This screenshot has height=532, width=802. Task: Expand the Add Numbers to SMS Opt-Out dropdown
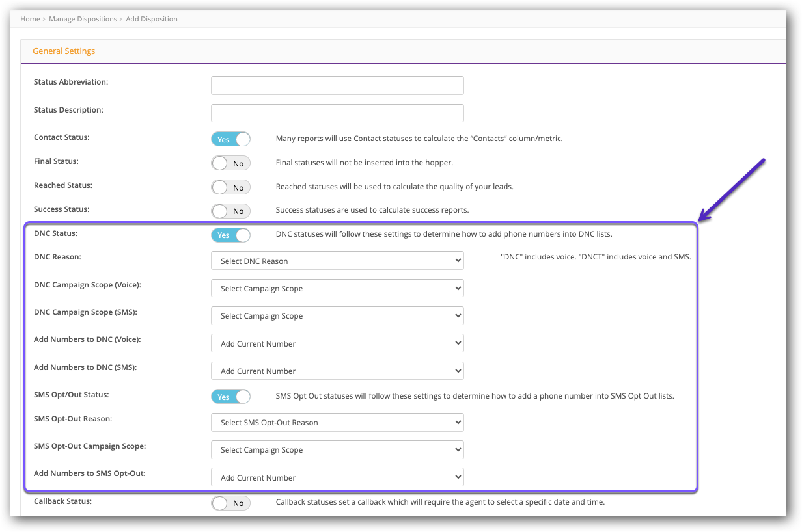[337, 477]
